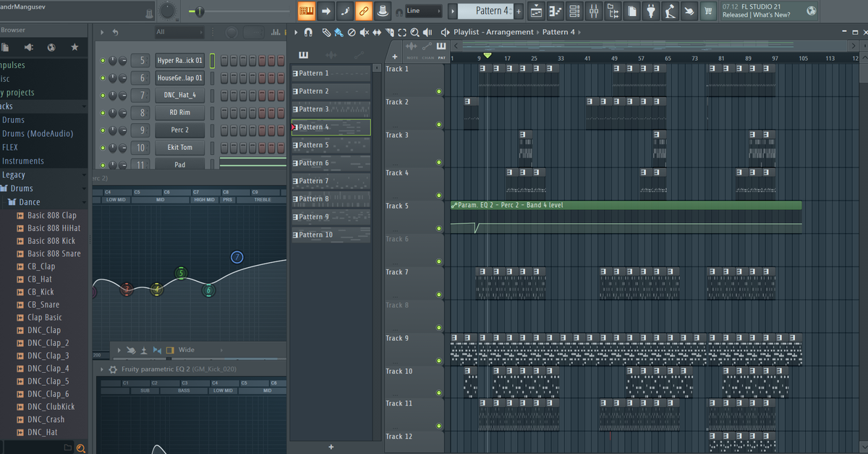Screen dimensions: 868x454
Task: Select the Paint brush tool in playlist
Action: point(339,32)
